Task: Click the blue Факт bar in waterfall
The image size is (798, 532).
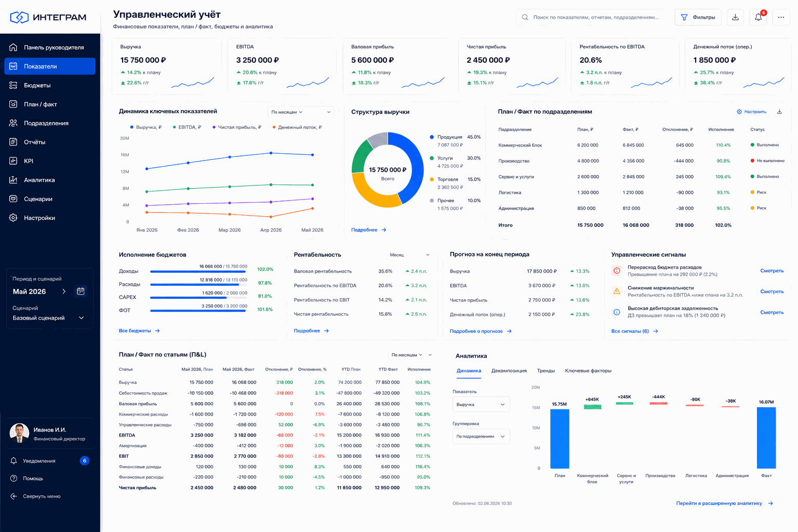Action: [766, 438]
